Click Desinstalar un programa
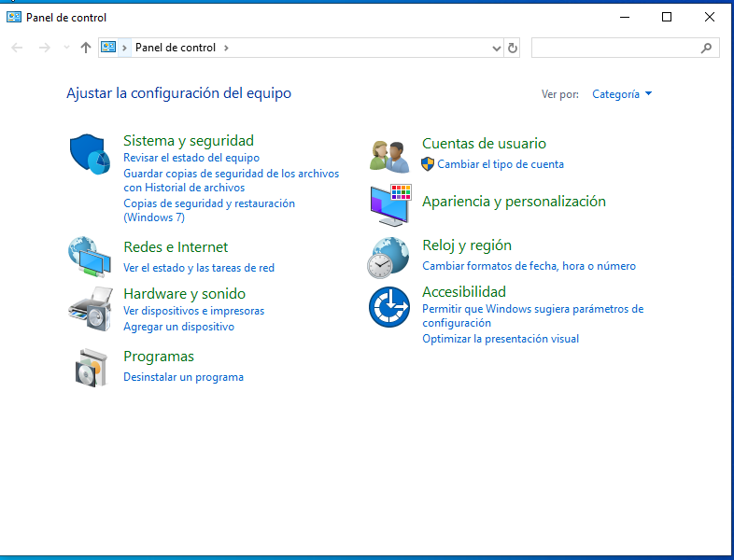Viewport: 734px width, 560px height. point(183,377)
